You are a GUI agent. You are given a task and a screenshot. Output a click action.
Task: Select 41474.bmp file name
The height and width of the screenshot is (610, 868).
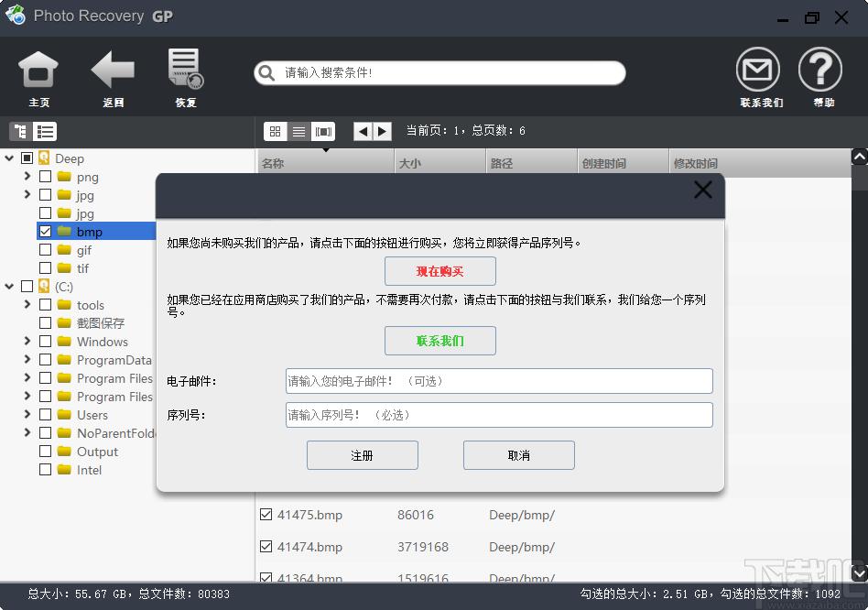point(309,547)
